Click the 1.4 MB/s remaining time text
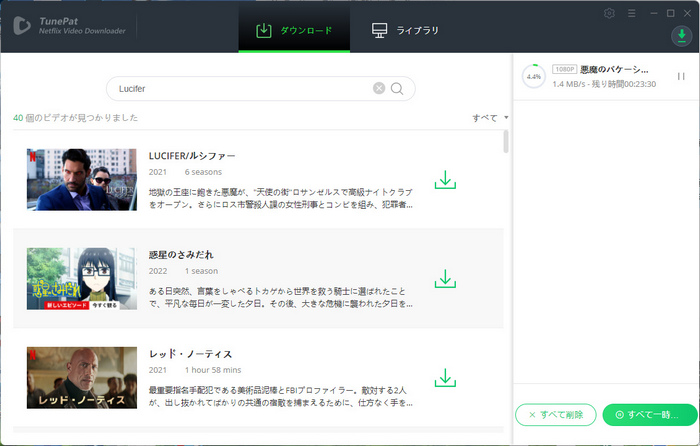The width and height of the screenshot is (700, 446). (x=604, y=84)
